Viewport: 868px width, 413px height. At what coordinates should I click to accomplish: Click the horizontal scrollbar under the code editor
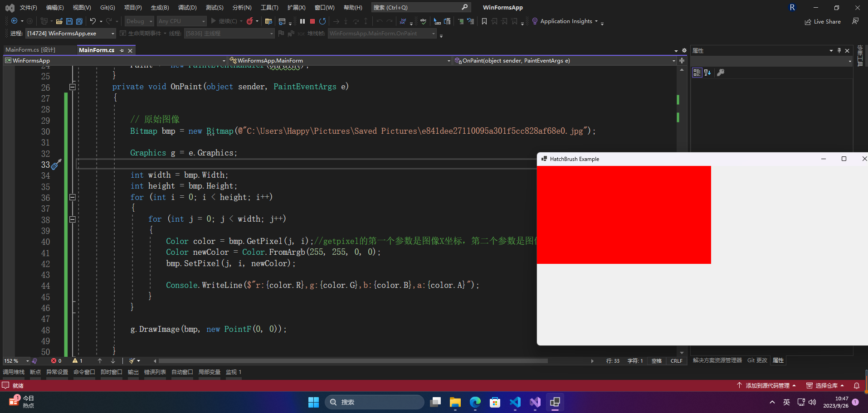(x=352, y=361)
